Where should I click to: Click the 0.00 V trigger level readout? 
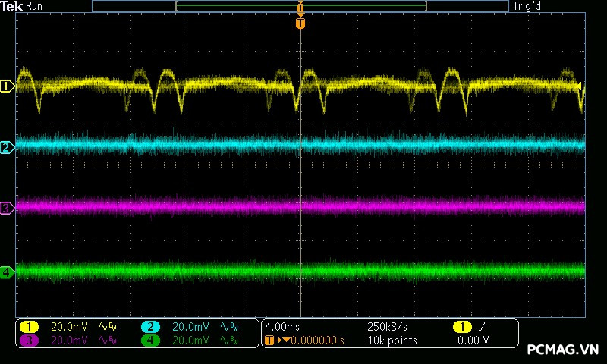473,340
